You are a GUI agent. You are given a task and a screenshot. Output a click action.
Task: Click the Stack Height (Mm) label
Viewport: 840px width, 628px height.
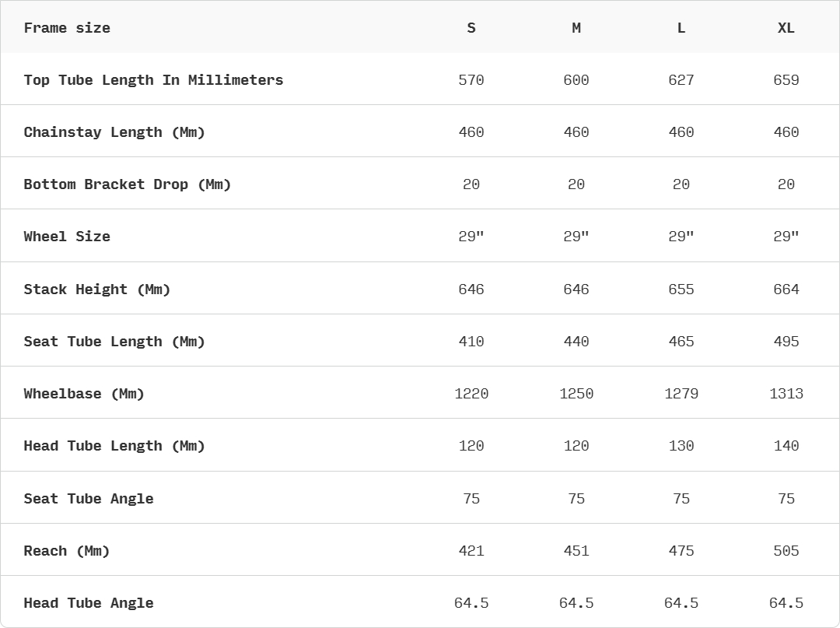97,289
